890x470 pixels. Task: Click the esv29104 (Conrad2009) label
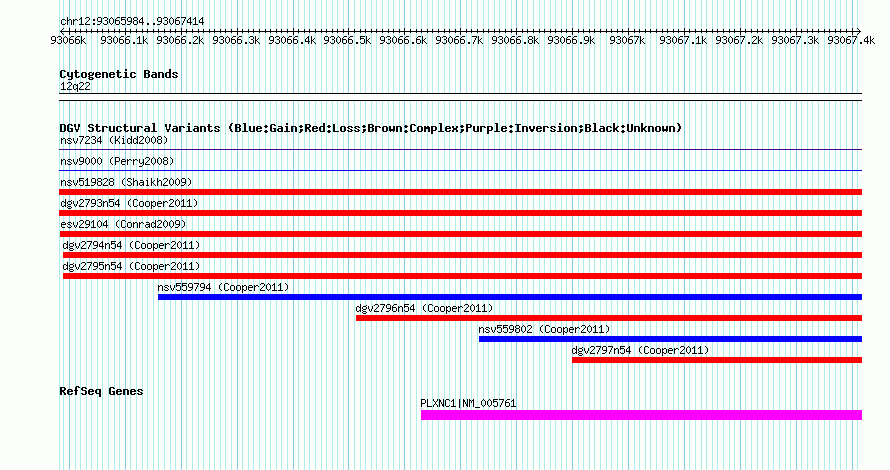pyautogui.click(x=123, y=224)
